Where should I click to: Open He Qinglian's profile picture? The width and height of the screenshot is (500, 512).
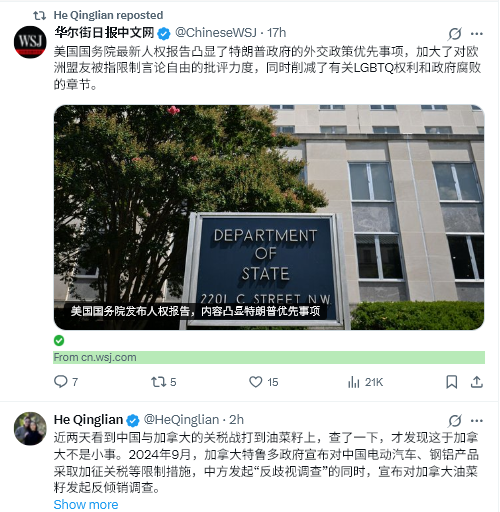pos(30,428)
